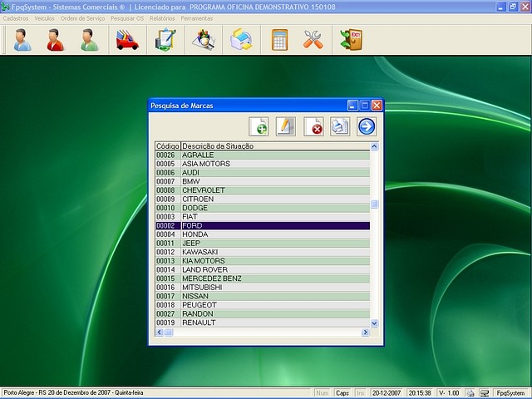Close the Pesquisa de Marcas window

click(377, 106)
